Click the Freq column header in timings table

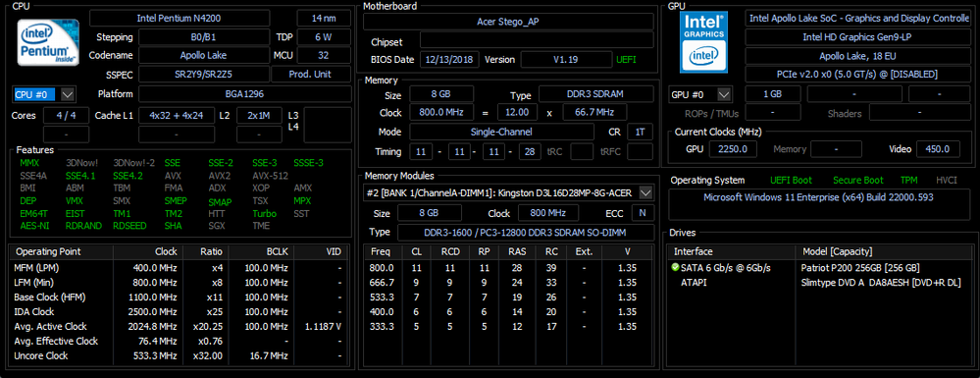point(381,252)
